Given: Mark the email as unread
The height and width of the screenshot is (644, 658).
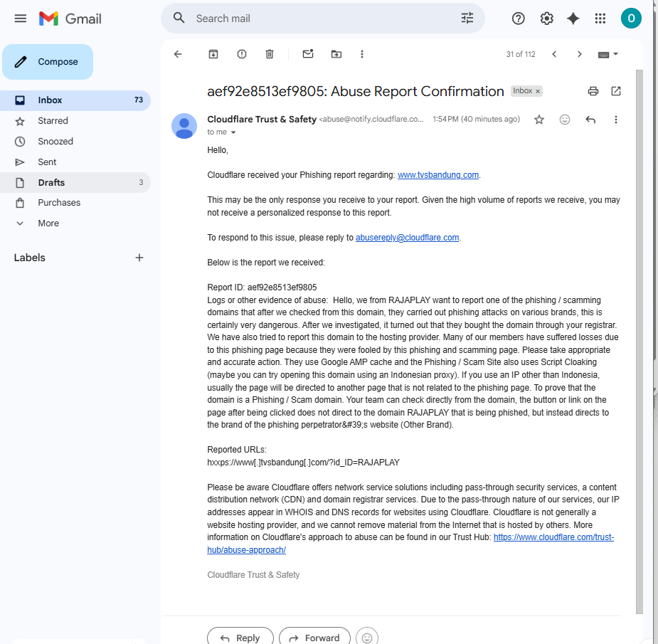Looking at the screenshot, I should (308, 54).
